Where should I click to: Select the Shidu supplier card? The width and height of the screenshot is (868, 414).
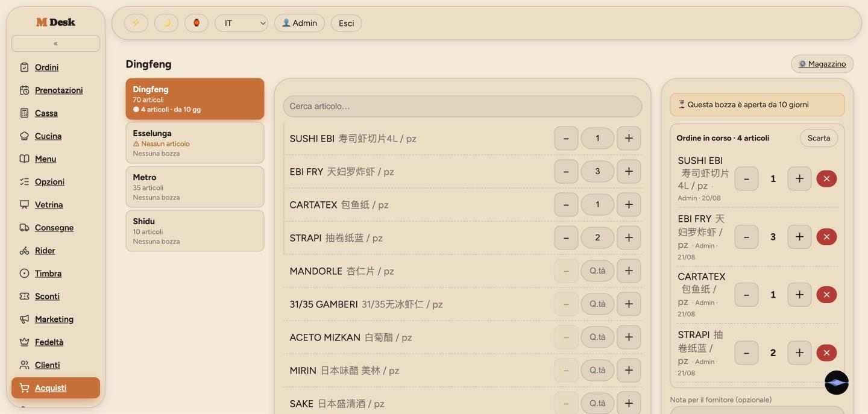coord(195,231)
